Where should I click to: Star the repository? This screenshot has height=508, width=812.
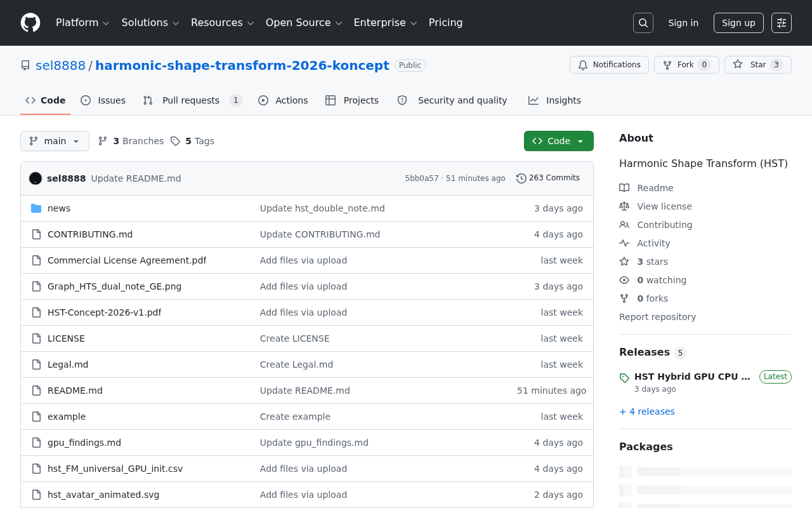(x=758, y=65)
